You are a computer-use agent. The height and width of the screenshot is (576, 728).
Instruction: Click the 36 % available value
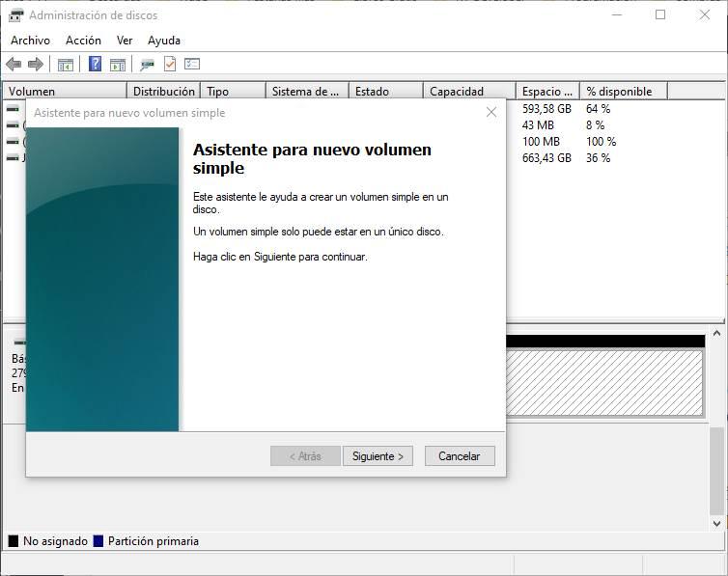(598, 158)
